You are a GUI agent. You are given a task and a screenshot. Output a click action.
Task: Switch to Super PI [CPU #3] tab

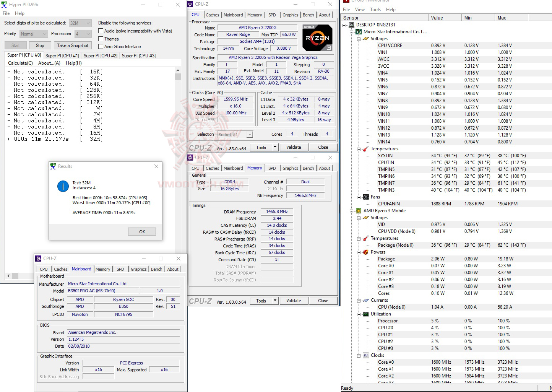click(x=139, y=56)
